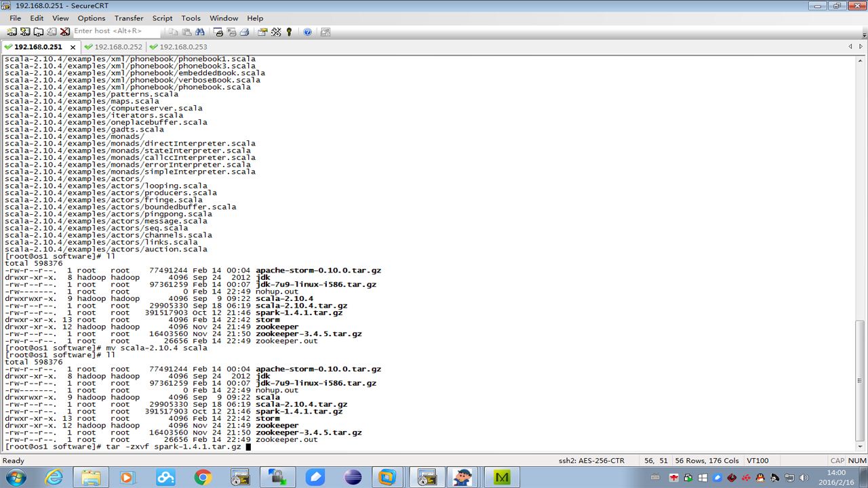Click 'zookeeper-3.4.5.tar.gz' in the last listing
The image size is (868, 488).
pos(309,432)
